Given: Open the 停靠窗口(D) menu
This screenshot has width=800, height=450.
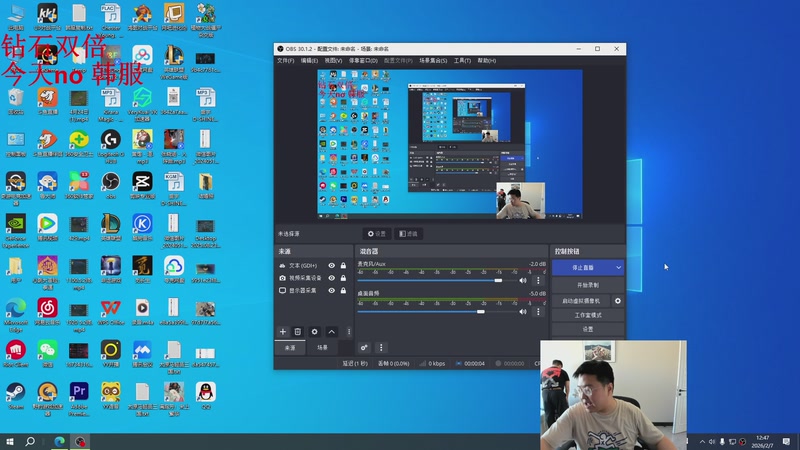Looking at the screenshot, I should tap(363, 61).
